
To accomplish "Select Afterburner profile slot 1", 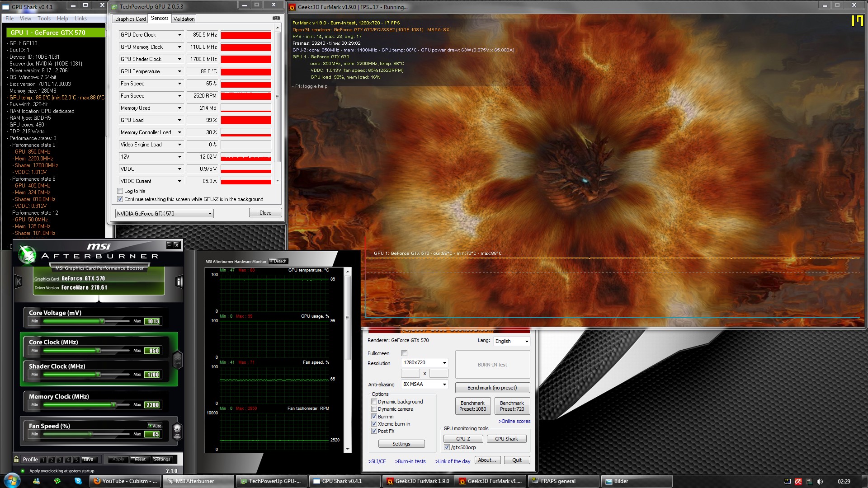I will point(43,460).
